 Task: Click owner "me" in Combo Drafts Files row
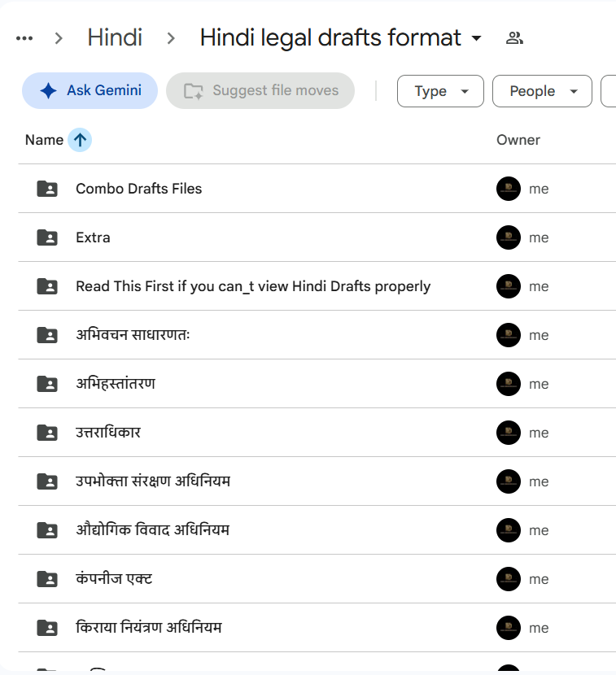click(x=539, y=189)
